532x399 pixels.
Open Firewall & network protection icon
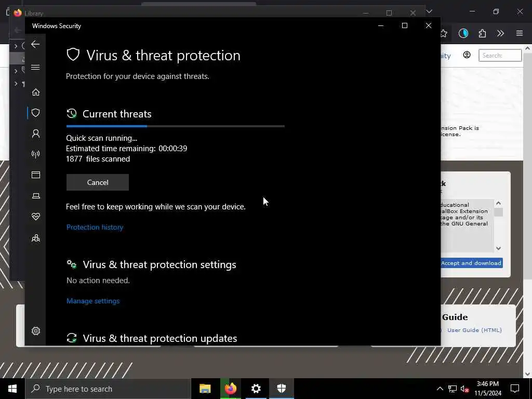point(36,154)
